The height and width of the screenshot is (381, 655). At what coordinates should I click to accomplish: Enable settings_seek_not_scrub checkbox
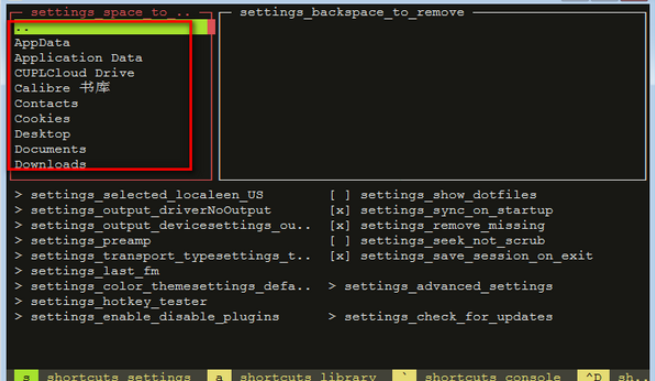click(340, 241)
